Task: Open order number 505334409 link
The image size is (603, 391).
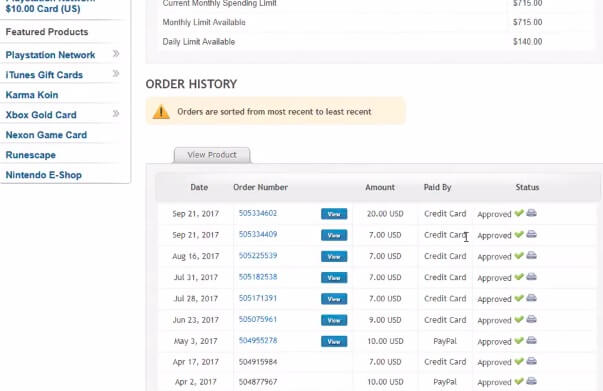Action: [x=258, y=234]
